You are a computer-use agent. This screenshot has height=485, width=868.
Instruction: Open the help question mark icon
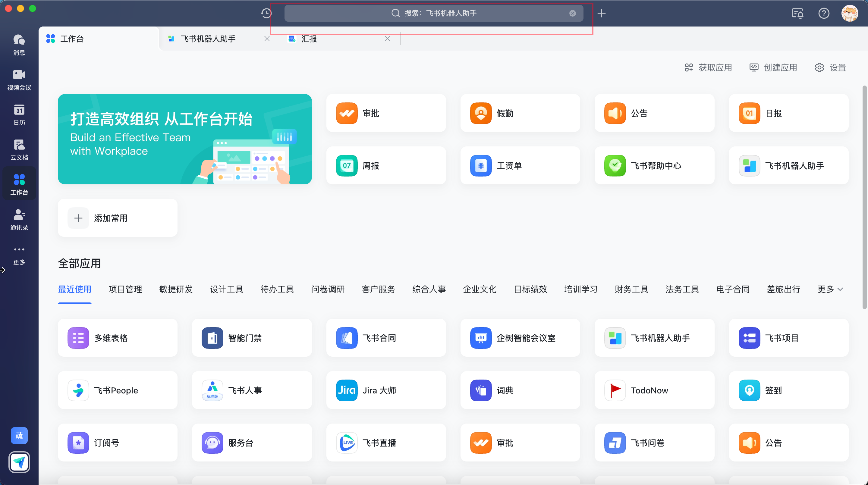point(823,13)
